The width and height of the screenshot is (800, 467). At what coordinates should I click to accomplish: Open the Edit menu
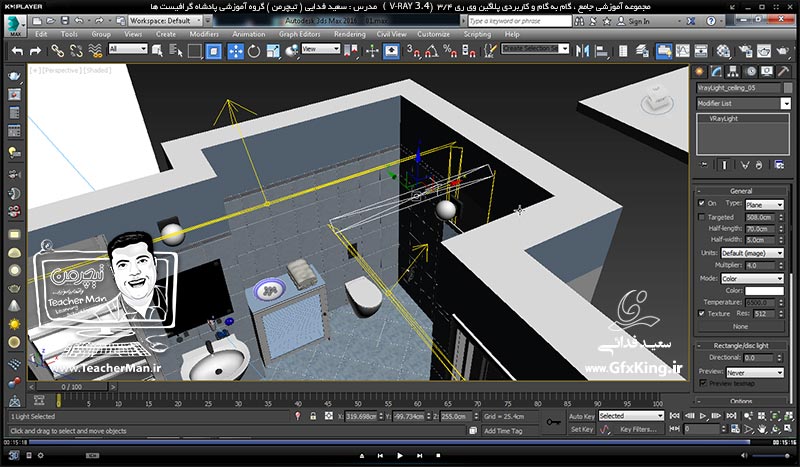click(41, 34)
